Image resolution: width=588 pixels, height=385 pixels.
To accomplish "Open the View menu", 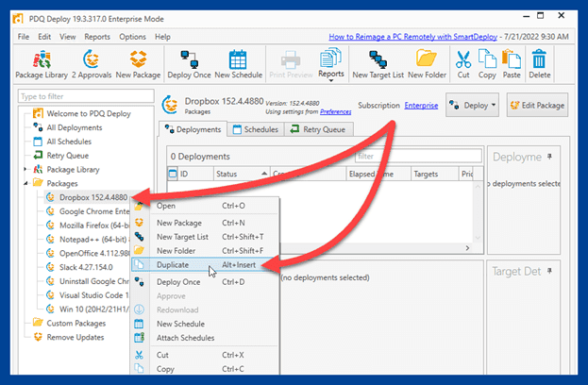I will point(68,37).
